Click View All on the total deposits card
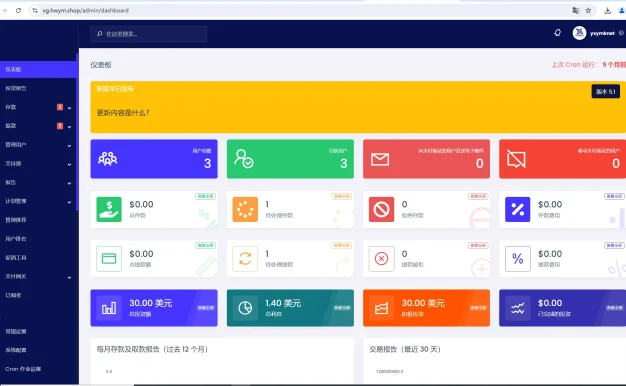 pyautogui.click(x=206, y=196)
